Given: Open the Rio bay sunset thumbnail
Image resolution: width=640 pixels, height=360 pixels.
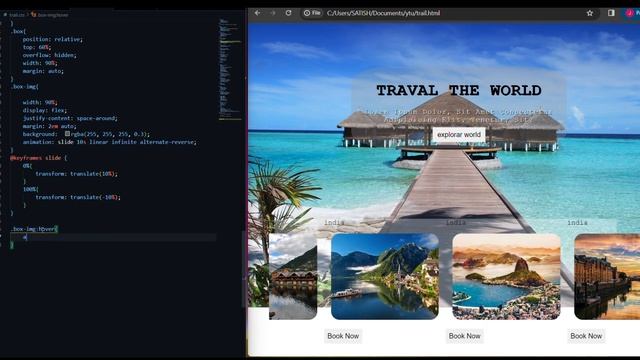Looking at the screenshot, I should [507, 276].
